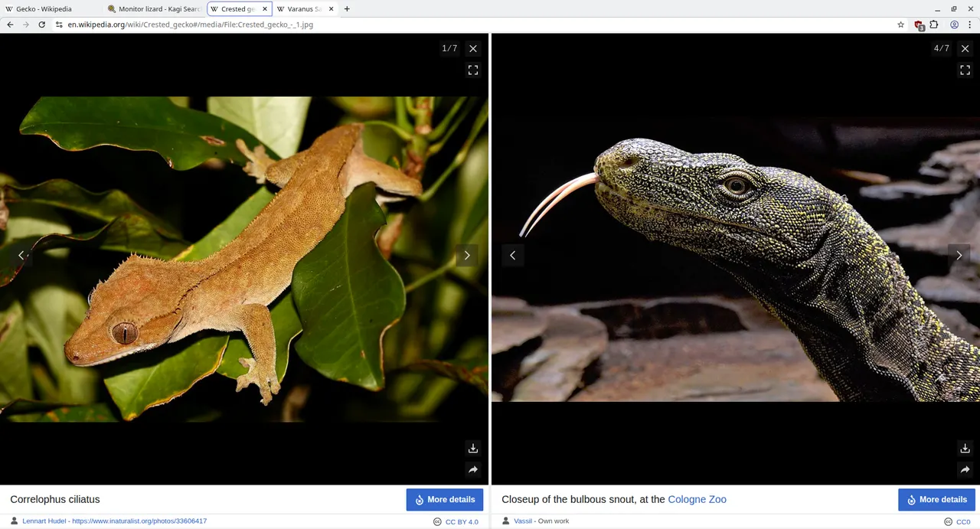
Task: Open the Cologne Zoo link
Action: [x=697, y=500]
